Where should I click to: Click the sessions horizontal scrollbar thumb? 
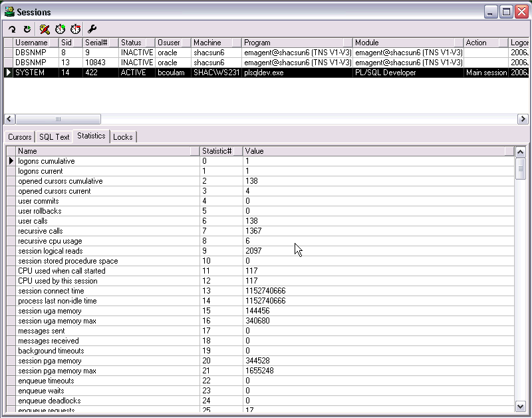tap(58, 119)
